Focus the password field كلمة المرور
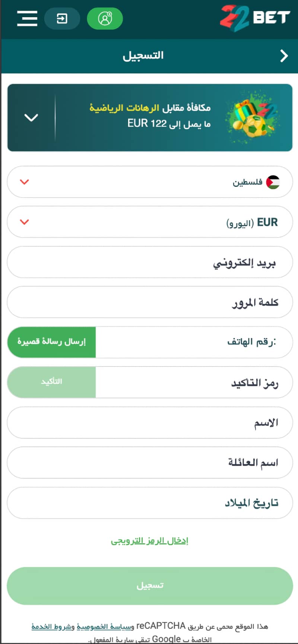298x644 pixels. (149, 302)
